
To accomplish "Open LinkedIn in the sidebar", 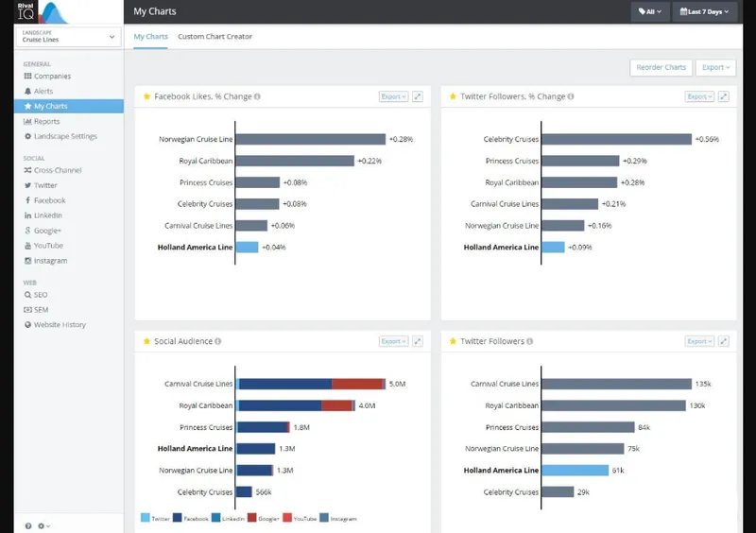I will 43,215.
